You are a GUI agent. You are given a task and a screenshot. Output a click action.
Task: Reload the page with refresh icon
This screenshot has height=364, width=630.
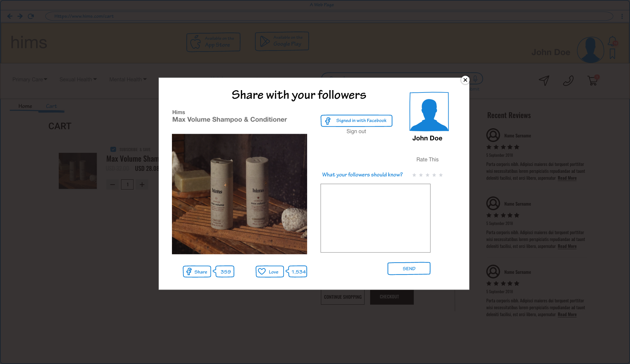point(31,16)
